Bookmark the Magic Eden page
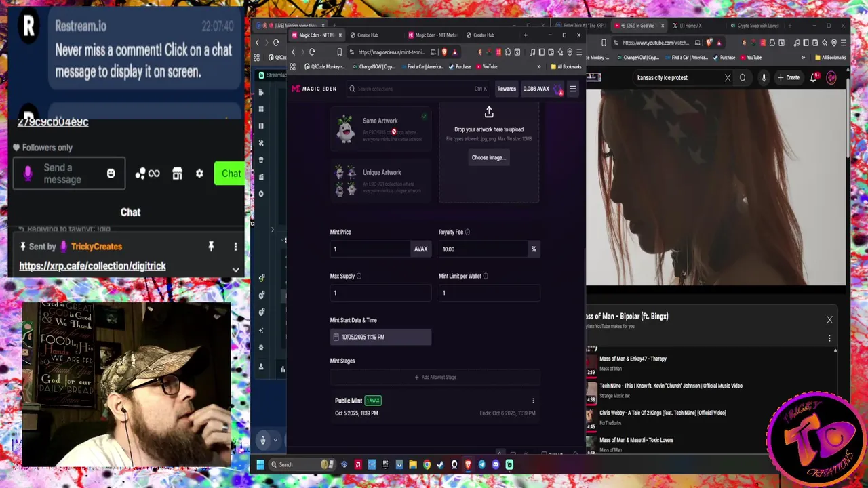This screenshot has width=868, height=488. click(x=340, y=52)
